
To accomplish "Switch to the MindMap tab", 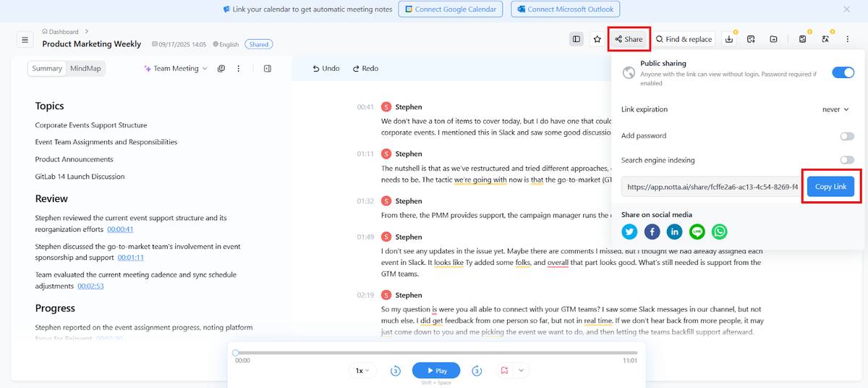I will [85, 69].
